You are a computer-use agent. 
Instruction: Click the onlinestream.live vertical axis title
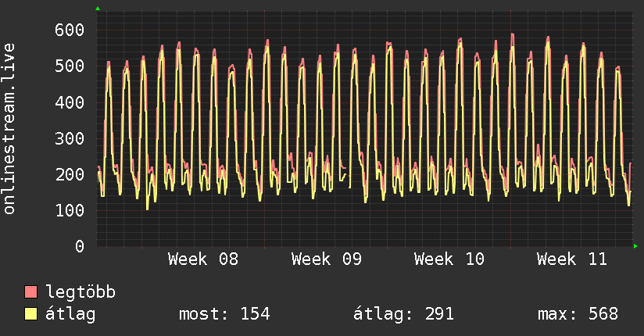9,129
